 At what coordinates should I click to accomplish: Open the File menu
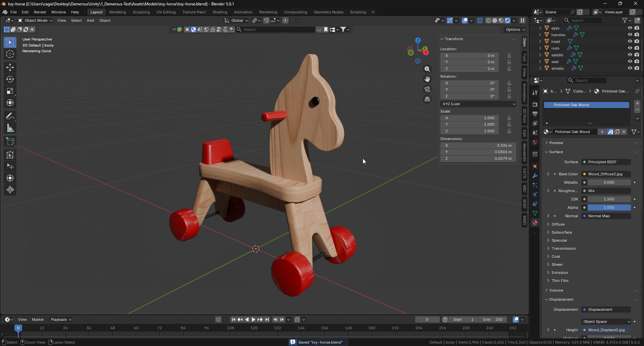click(13, 12)
